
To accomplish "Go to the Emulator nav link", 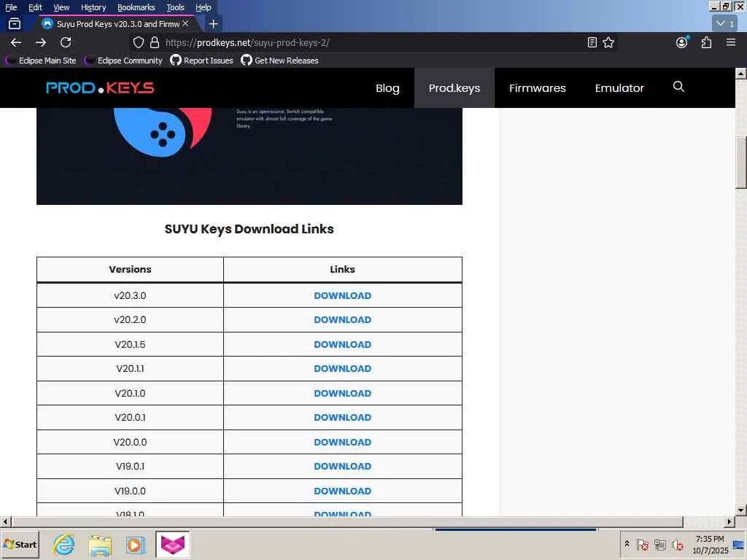I will tap(619, 88).
